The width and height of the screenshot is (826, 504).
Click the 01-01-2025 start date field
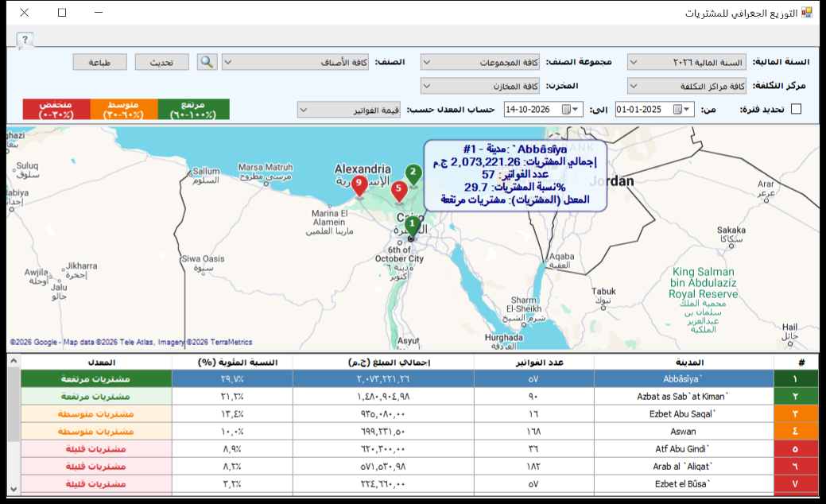tap(655, 110)
